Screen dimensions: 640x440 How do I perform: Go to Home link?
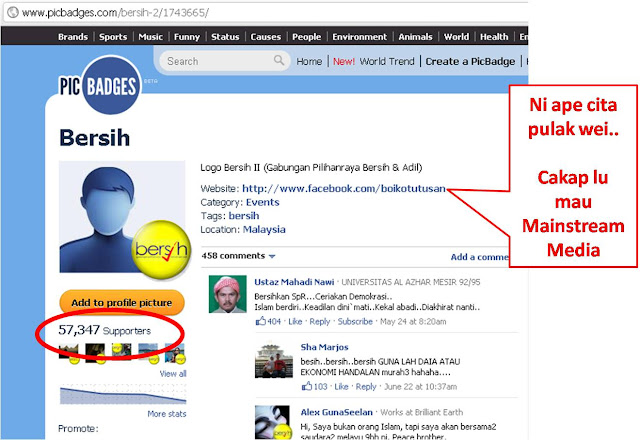click(309, 61)
